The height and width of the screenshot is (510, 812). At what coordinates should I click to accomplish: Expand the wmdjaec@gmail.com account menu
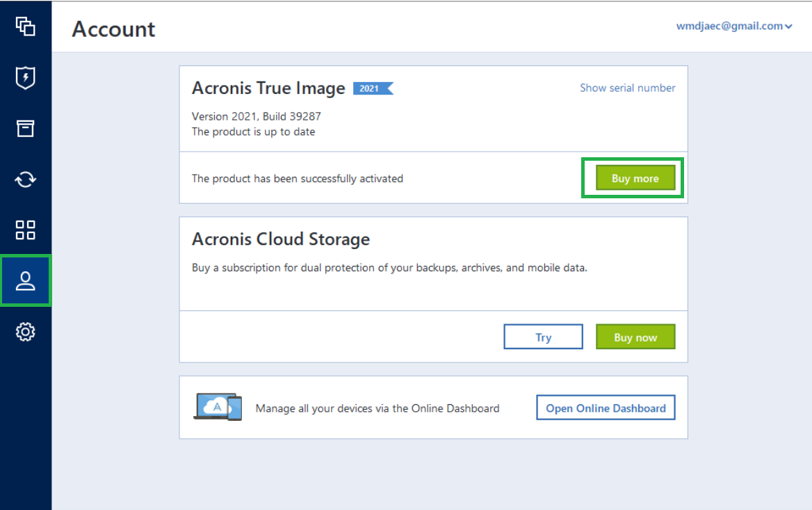[x=735, y=26]
